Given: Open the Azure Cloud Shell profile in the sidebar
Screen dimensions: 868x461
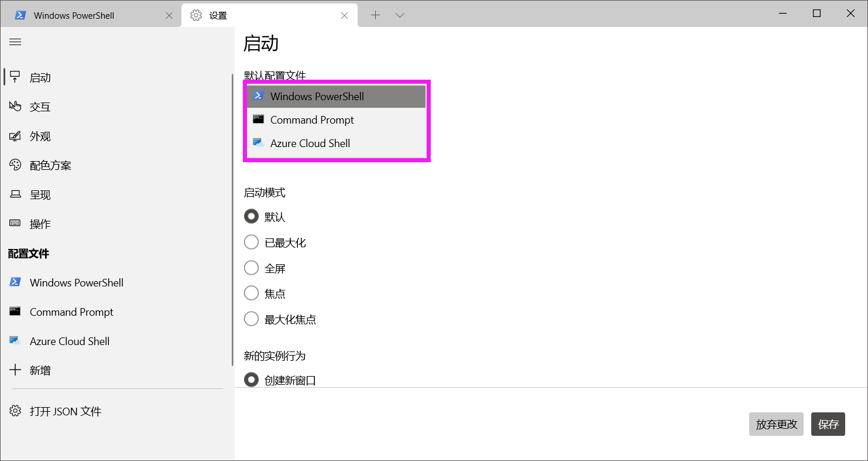Looking at the screenshot, I should 117,341.
